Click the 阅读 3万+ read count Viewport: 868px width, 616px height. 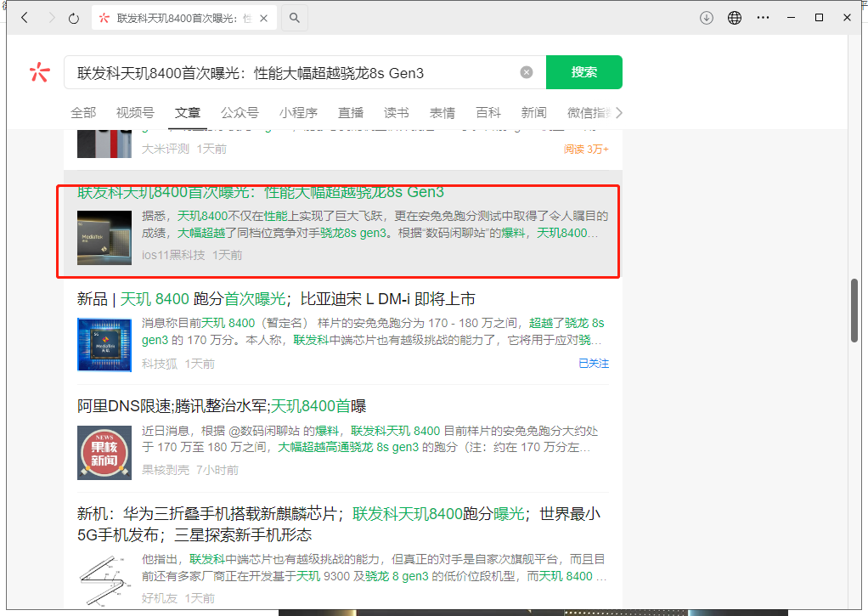[586, 149]
